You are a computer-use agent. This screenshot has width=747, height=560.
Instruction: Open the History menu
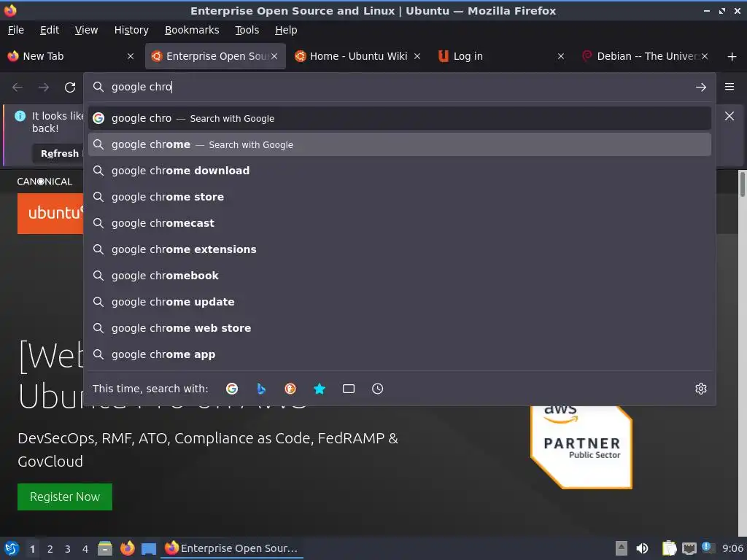click(131, 30)
